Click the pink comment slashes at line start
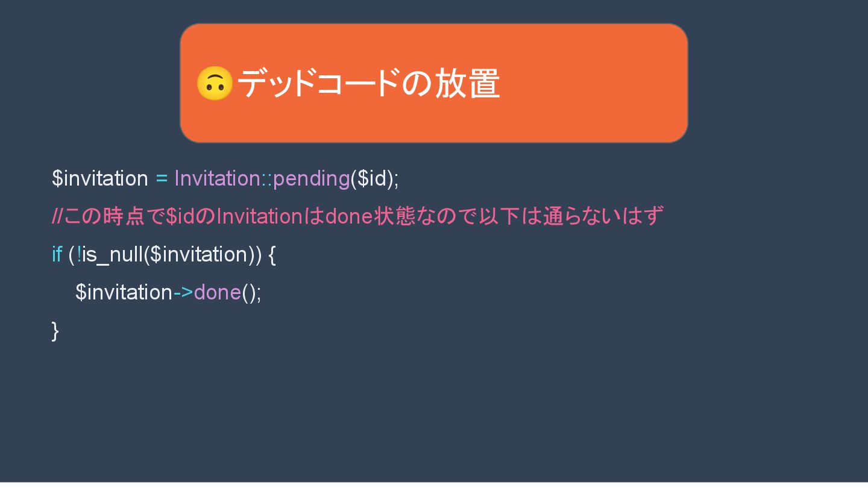868x488 pixels. [57, 216]
